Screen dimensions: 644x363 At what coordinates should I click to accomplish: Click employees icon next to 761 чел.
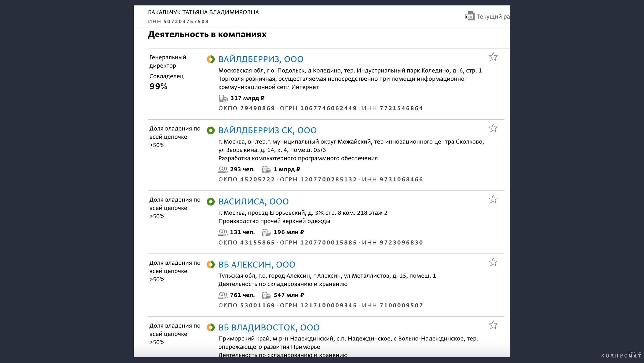[223, 295]
